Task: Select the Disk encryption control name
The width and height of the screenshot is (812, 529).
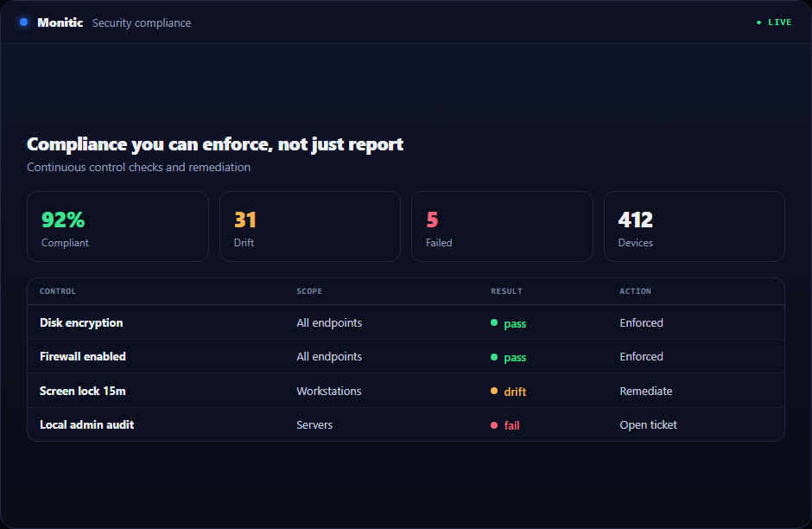Action: 81,322
